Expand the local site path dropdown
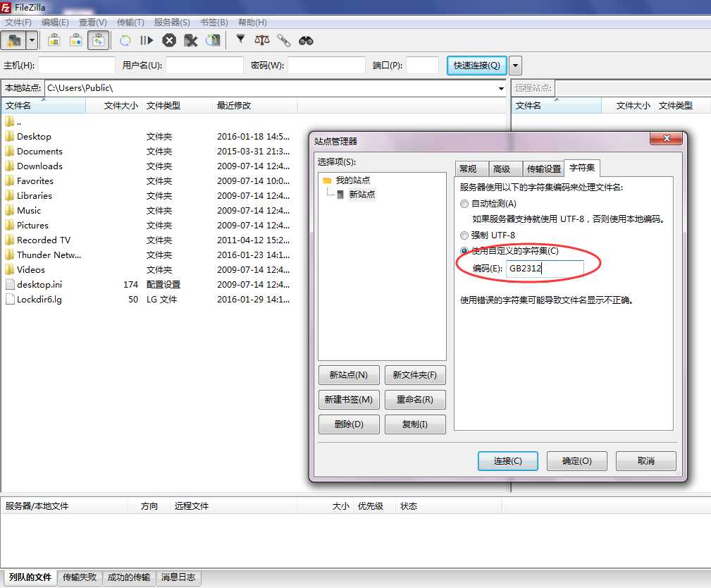This screenshot has width=711, height=588. [501, 88]
